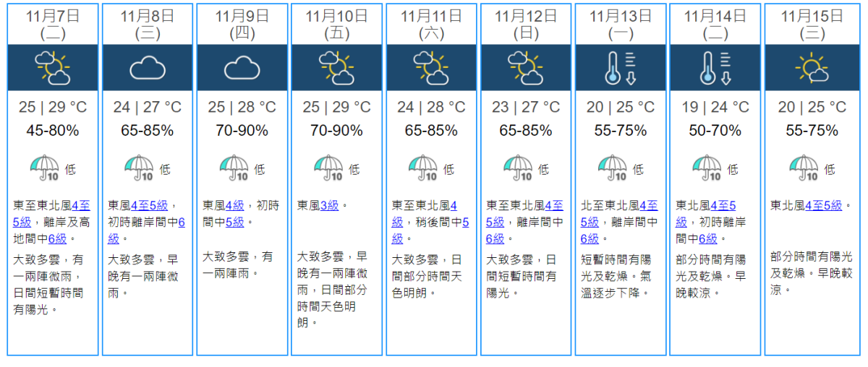The image size is (868, 367).
Task: Click the Nov 12 umbrella probability icon
Action: point(517,168)
